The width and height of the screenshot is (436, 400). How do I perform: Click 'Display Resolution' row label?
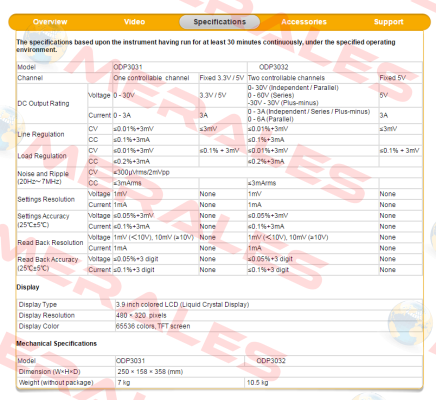47,315
